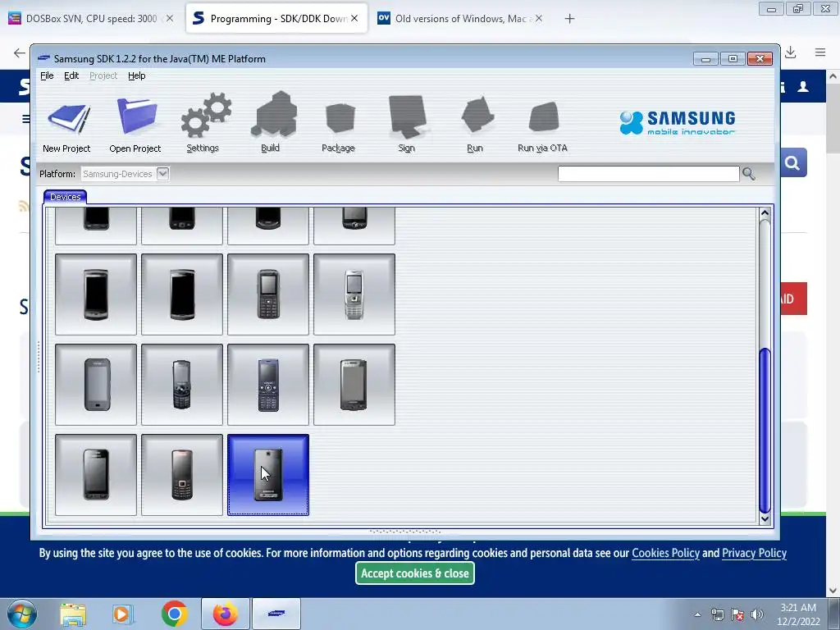
Task: Click the device list scroll down arrow
Action: pos(765,518)
